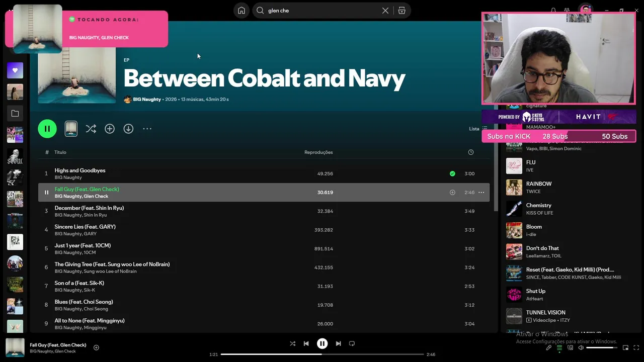The height and width of the screenshot is (362, 644).
Task: Open Glen Check link in highlighted track row
Action: tap(96, 196)
